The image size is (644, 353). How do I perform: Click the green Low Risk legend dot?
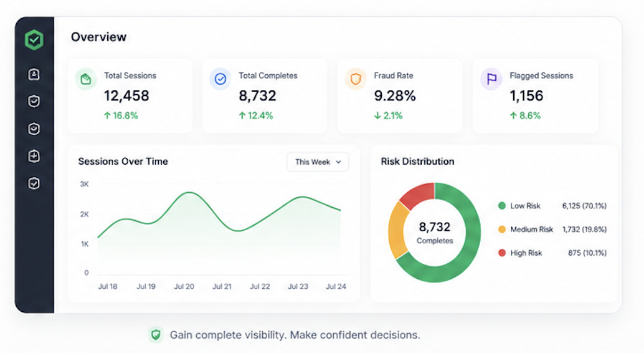coord(501,206)
